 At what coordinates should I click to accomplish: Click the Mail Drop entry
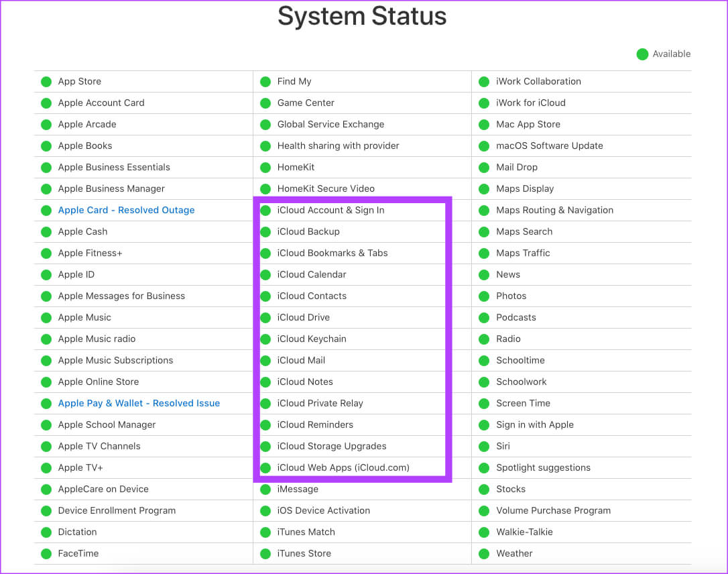[516, 167]
